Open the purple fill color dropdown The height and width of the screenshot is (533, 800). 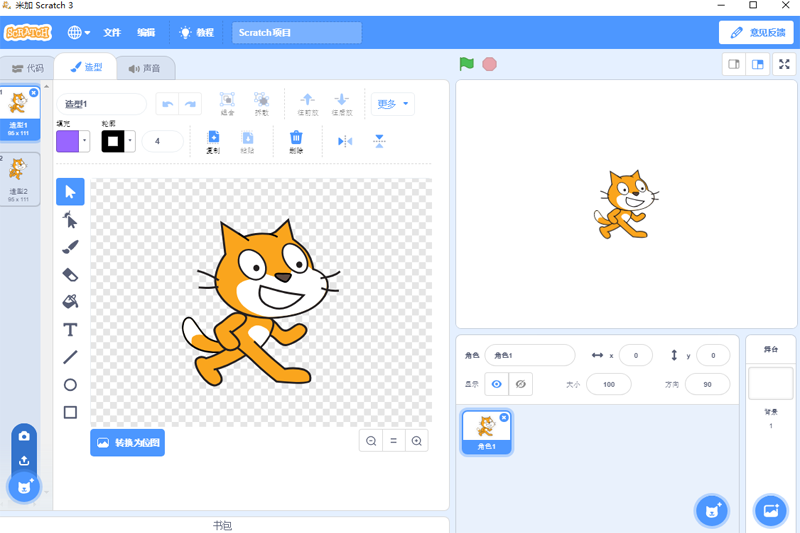[73, 141]
